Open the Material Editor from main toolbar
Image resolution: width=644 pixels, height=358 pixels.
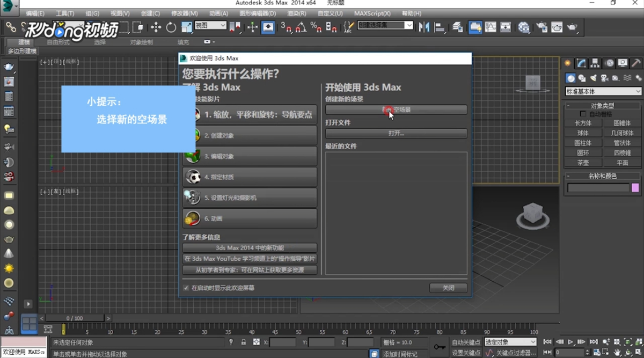[524, 27]
